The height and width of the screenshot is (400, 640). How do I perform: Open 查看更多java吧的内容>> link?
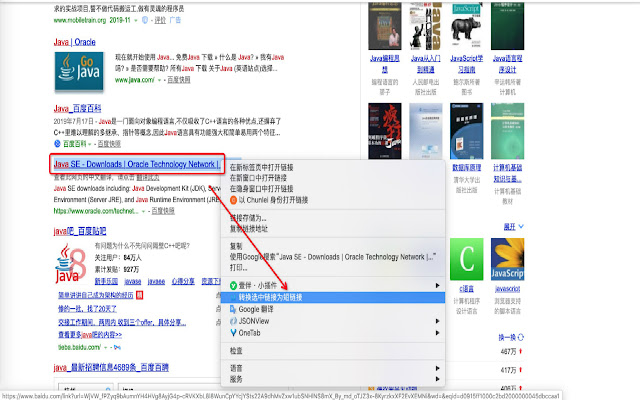(90, 335)
